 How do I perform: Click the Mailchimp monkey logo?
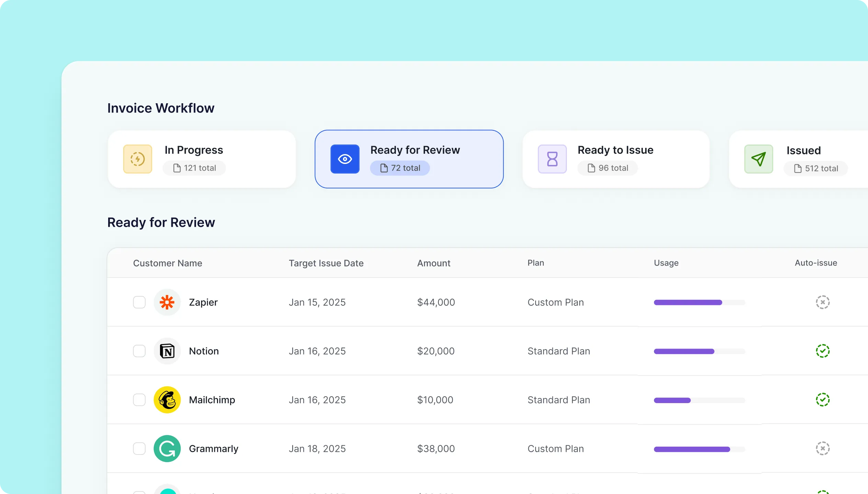[x=167, y=400]
